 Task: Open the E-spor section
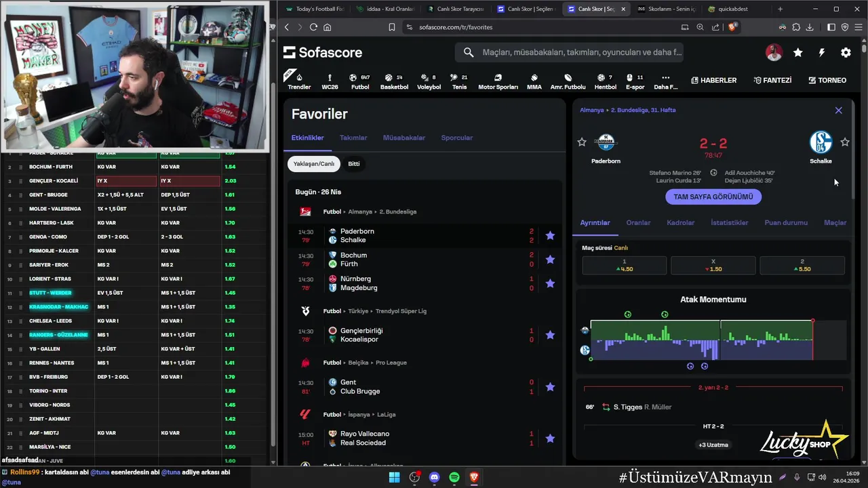(x=635, y=81)
